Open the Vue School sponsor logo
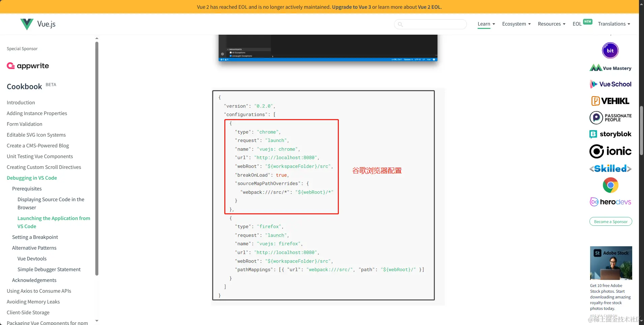 (610, 84)
